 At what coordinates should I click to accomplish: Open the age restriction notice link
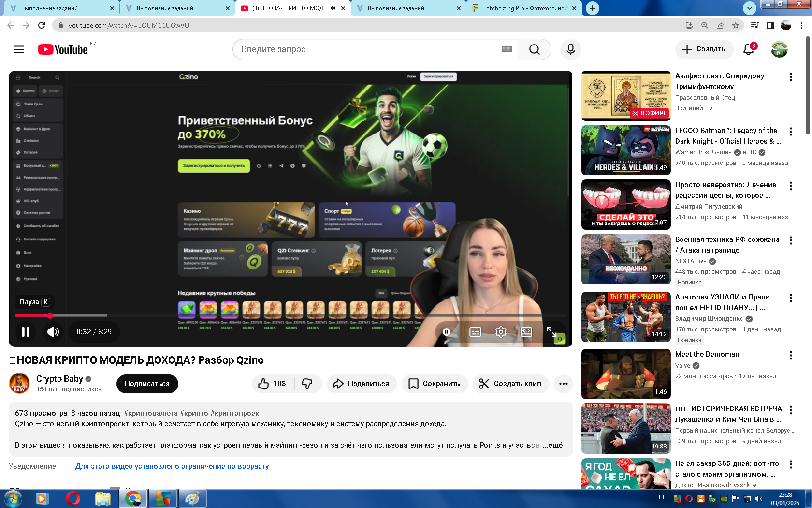point(172,466)
